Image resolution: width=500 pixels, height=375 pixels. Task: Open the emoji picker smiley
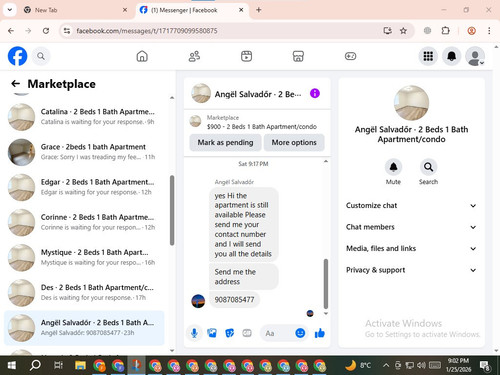[x=300, y=333]
